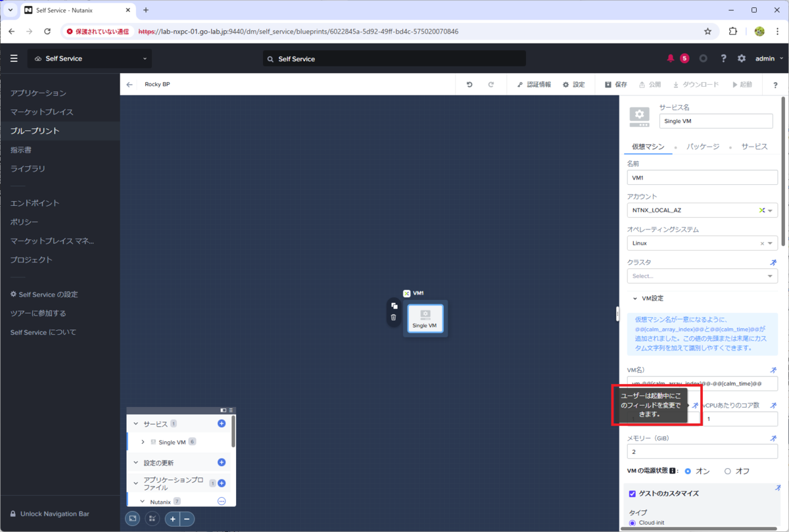The width and height of the screenshot is (789, 532).
Task: Select the Single VM node on canvas
Action: point(425,318)
